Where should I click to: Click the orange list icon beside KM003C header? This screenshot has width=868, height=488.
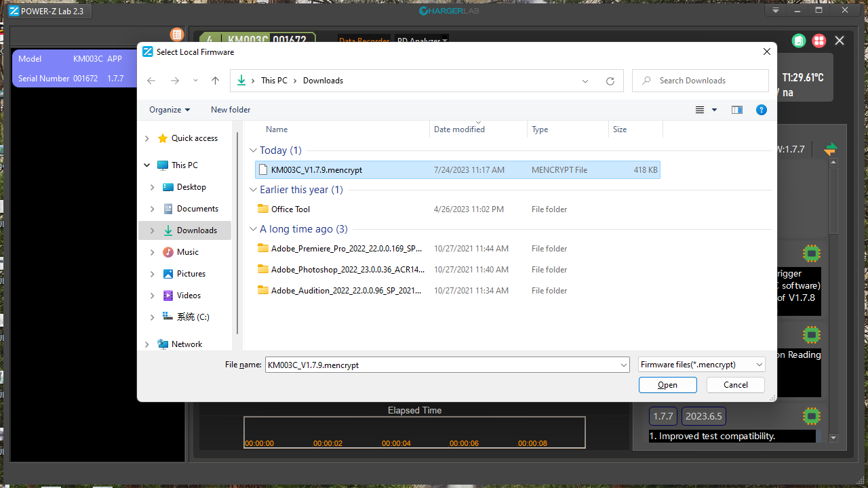point(177,34)
